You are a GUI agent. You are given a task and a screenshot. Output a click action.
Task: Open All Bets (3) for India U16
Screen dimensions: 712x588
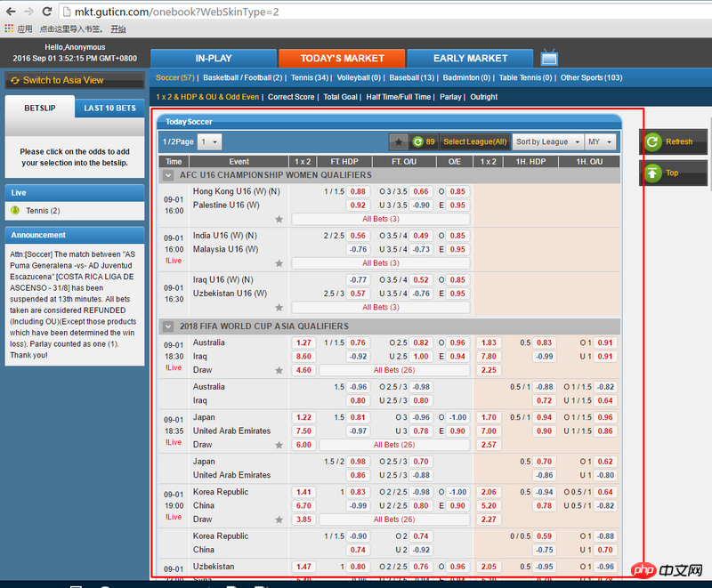coord(381,263)
